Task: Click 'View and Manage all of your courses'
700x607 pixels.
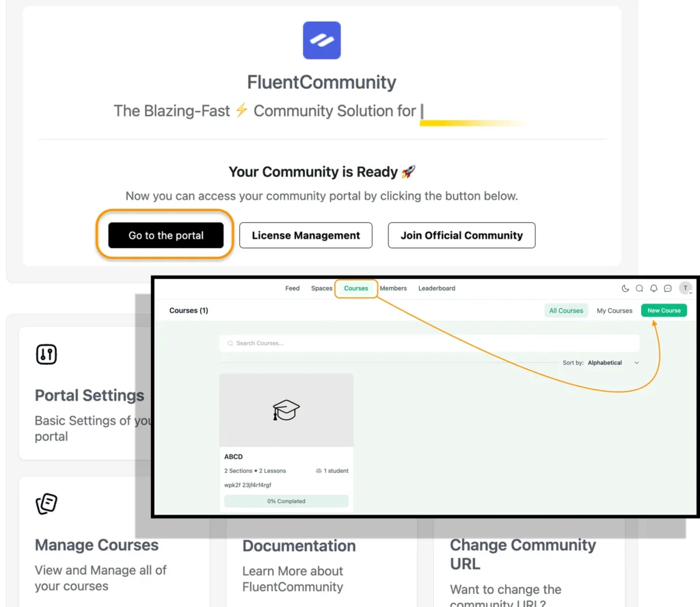Action: [100, 578]
